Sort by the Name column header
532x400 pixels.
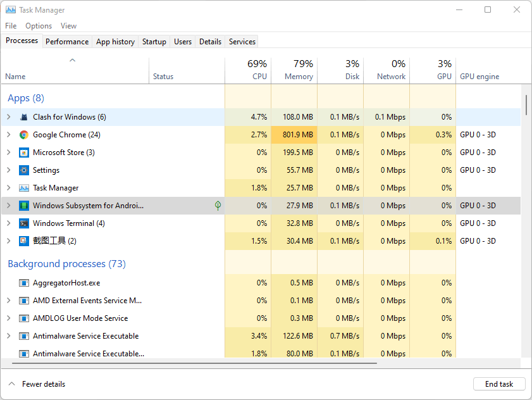coord(75,71)
